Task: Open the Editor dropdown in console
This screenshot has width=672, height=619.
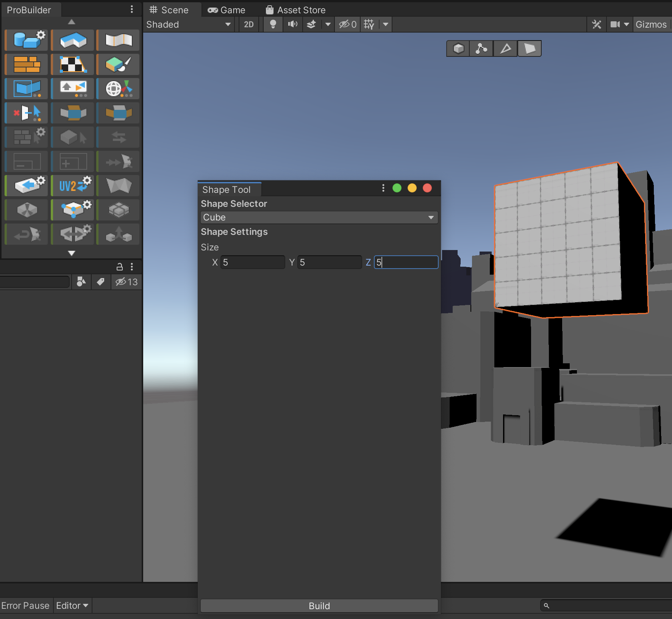Action: [72, 605]
